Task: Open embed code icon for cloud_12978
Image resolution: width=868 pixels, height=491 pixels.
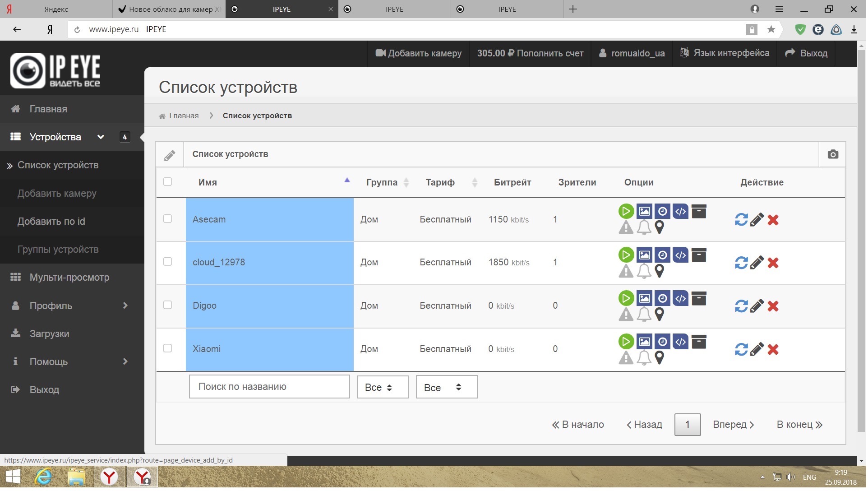Action: pyautogui.click(x=681, y=255)
